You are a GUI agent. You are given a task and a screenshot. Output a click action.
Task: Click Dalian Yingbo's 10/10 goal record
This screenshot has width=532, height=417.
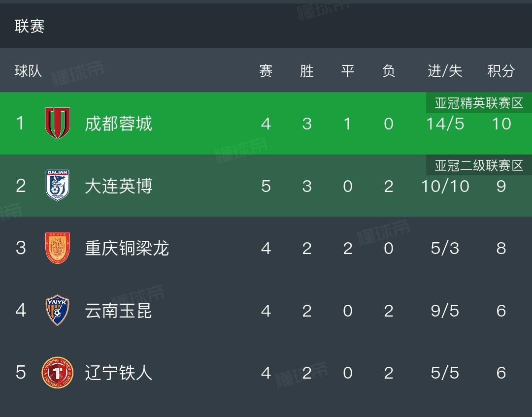(x=445, y=186)
